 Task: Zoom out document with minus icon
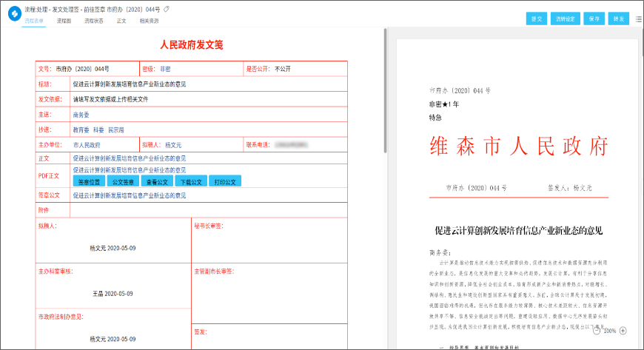click(x=597, y=331)
